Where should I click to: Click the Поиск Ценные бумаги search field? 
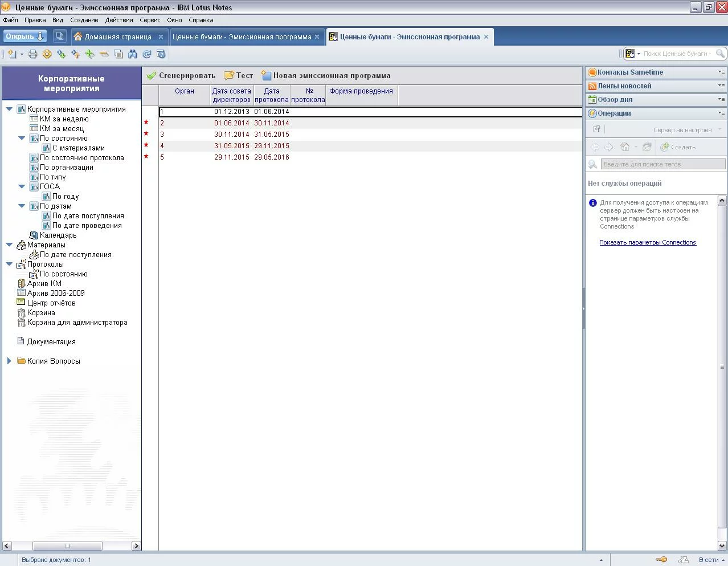(676, 54)
